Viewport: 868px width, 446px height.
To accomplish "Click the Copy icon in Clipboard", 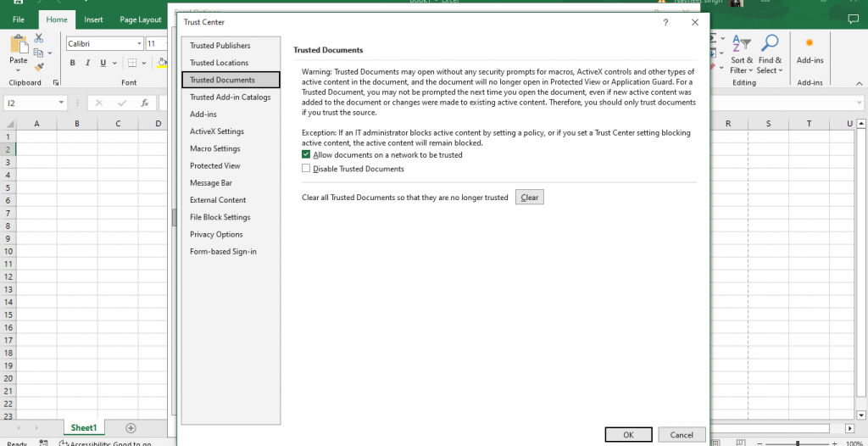I will [39, 53].
